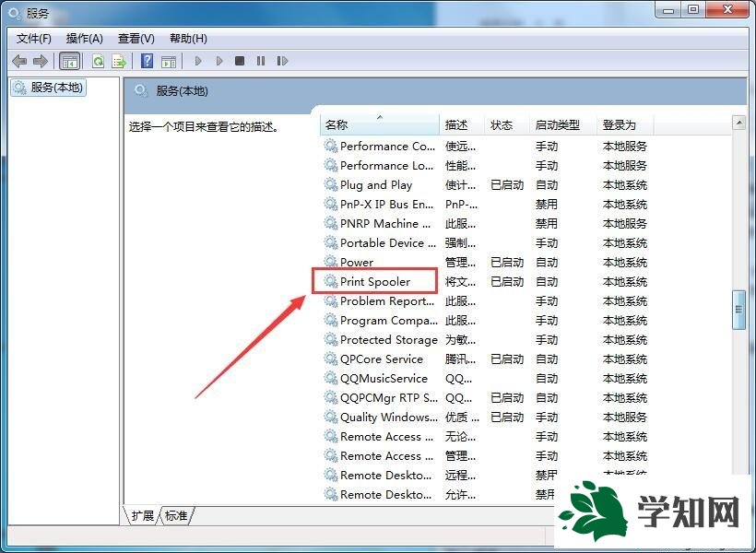Open the 文件(F) menu
Image resolution: width=756 pixels, height=553 pixels.
click(x=30, y=38)
